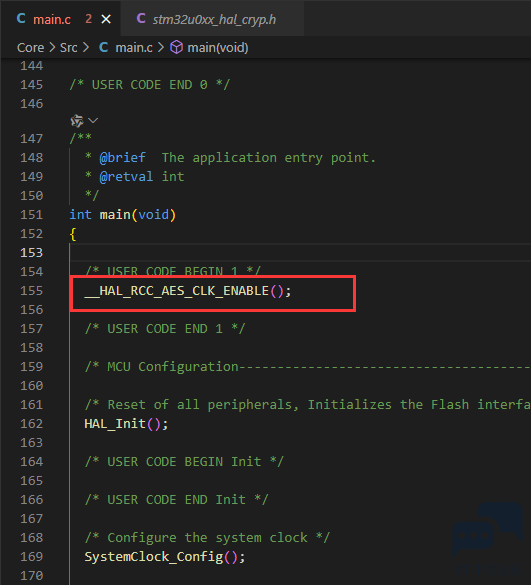
Task: Click line number 153 in the gutter
Action: tap(32, 253)
